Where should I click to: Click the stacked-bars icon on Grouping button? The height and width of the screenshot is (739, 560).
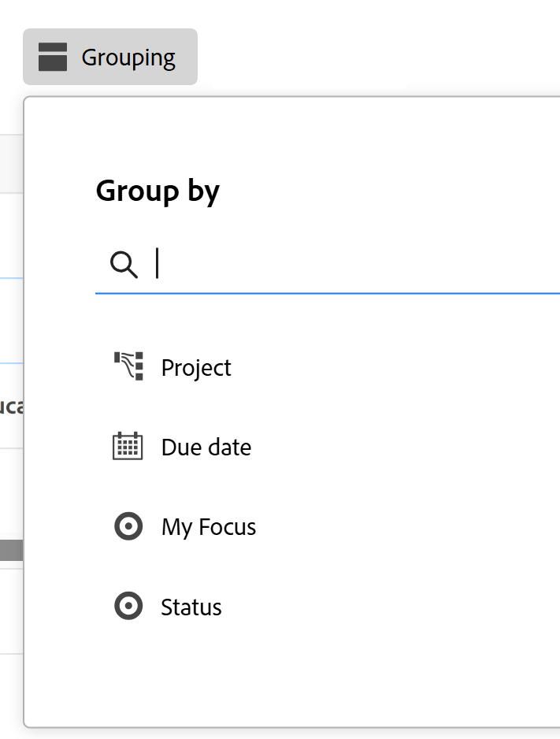click(53, 56)
